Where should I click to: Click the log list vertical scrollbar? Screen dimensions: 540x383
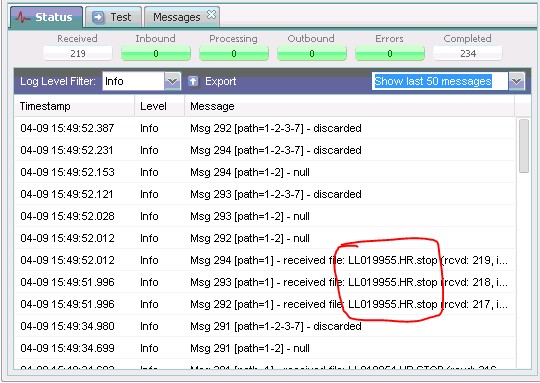[x=524, y=146]
